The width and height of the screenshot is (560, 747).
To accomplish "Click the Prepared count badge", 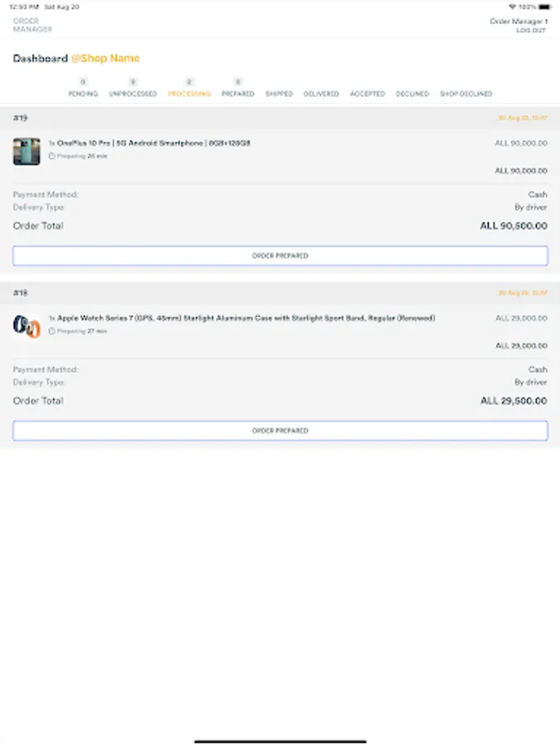I will click(x=238, y=82).
